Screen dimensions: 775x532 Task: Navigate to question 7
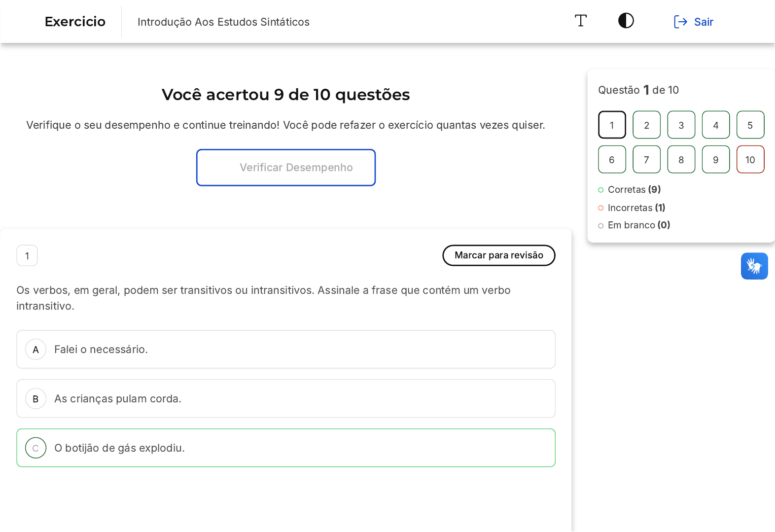(646, 160)
